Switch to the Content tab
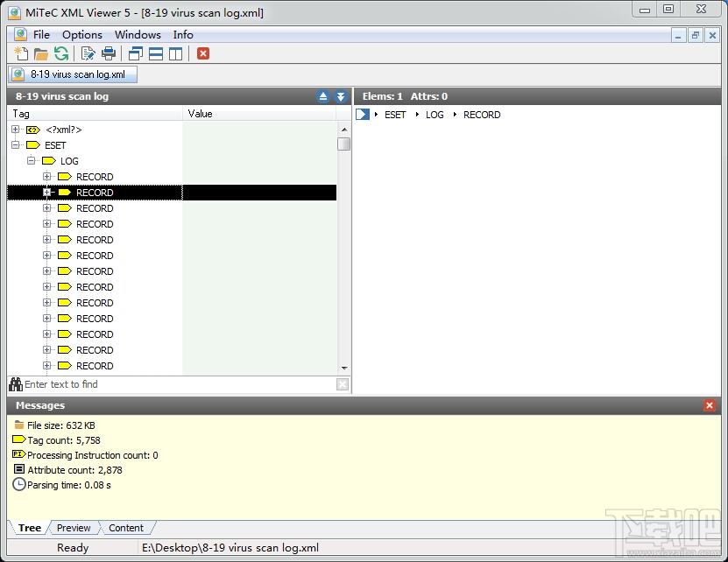 [126, 528]
